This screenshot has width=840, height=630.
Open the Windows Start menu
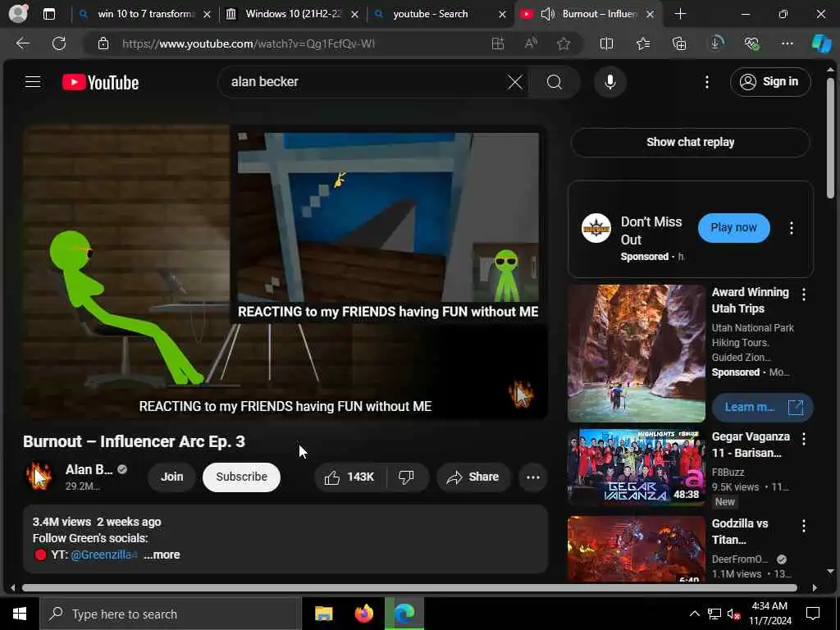tap(20, 614)
